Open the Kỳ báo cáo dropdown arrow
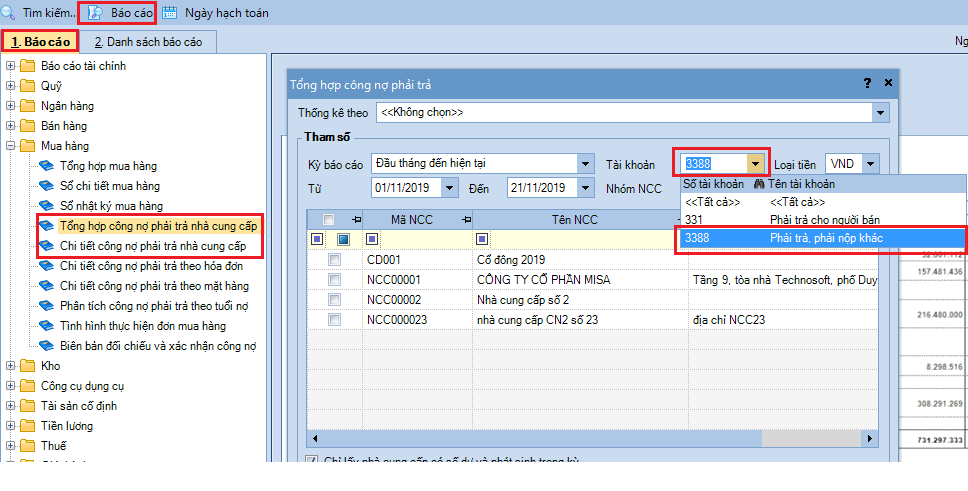 585,164
